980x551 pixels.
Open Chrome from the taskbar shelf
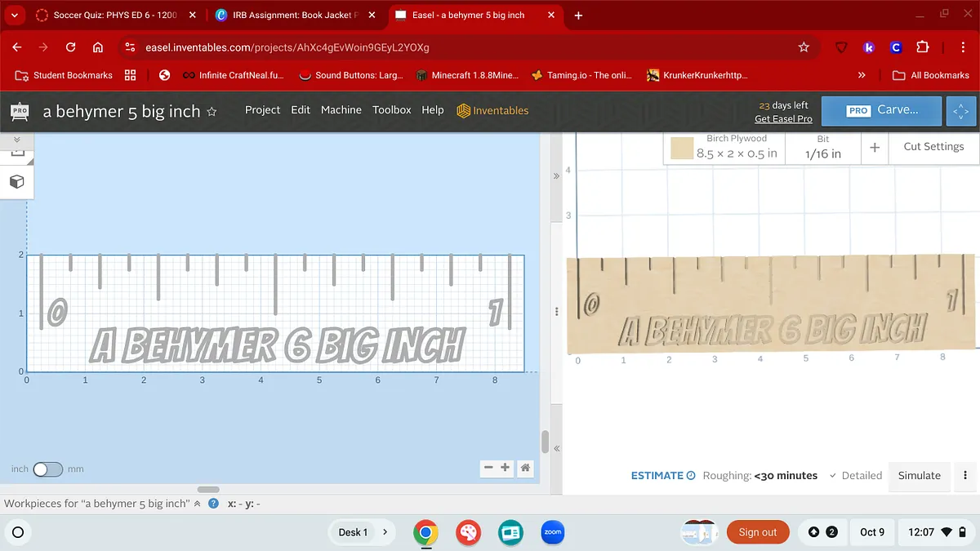425,532
